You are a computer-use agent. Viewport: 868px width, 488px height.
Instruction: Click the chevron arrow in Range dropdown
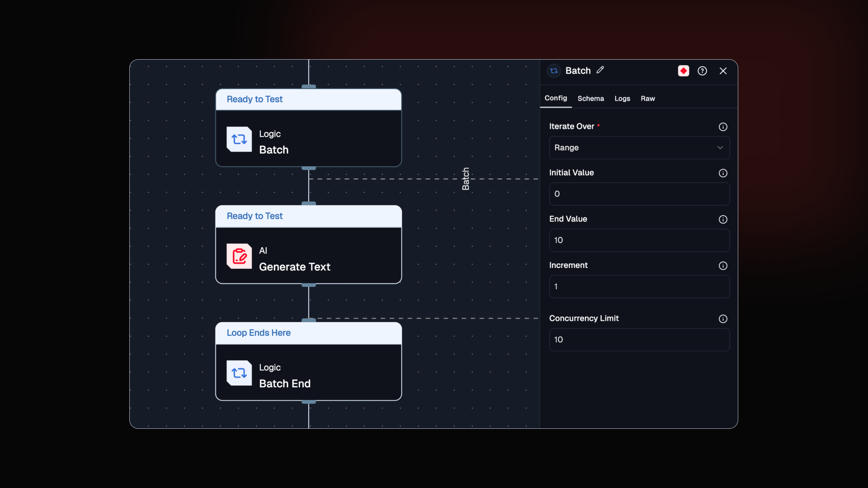click(720, 148)
